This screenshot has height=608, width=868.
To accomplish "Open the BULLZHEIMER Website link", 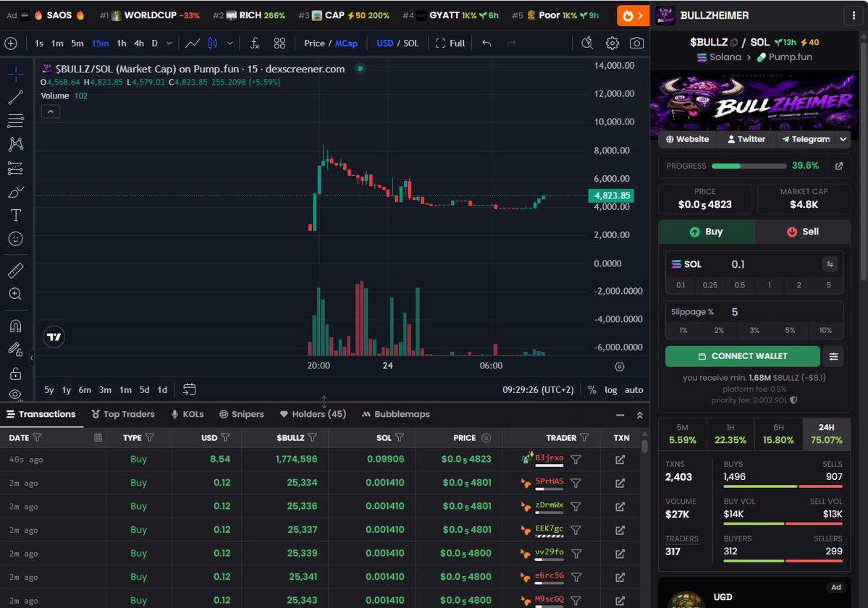I will pyautogui.click(x=687, y=140).
